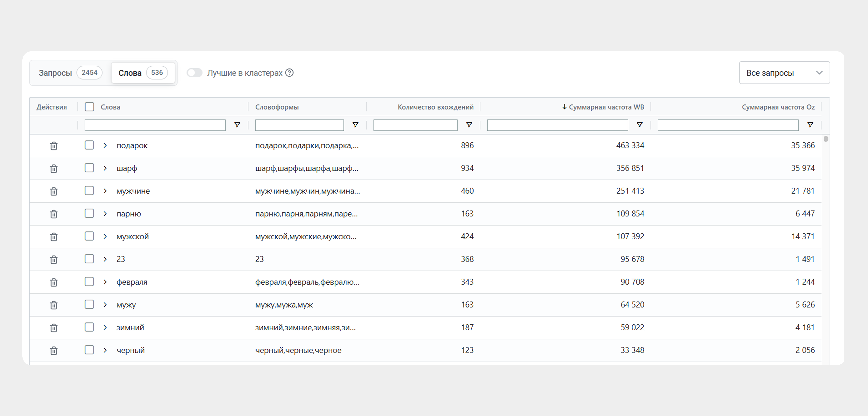Sort by Словоформы column header

pos(277,107)
